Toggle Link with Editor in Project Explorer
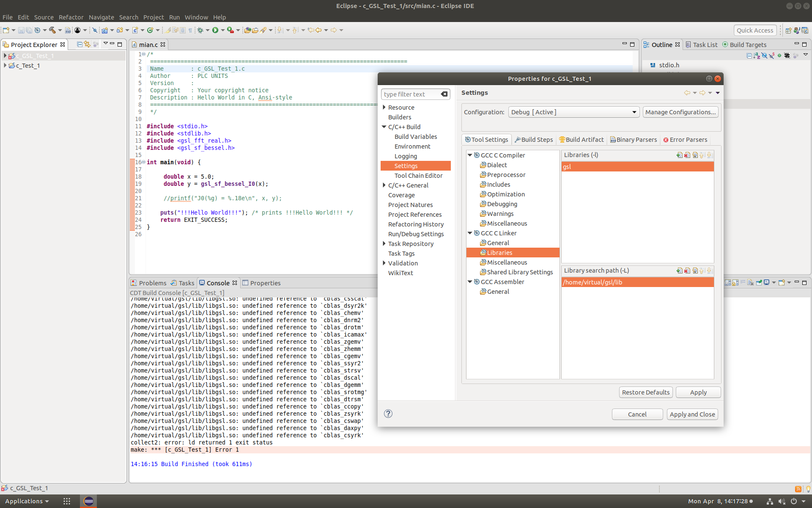The width and height of the screenshot is (812, 508). coord(88,44)
